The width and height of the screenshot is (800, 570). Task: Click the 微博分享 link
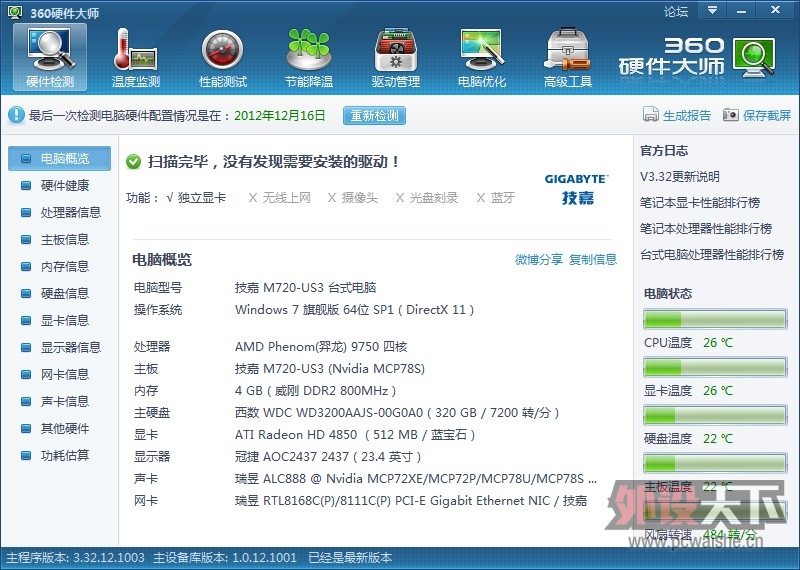[539, 260]
